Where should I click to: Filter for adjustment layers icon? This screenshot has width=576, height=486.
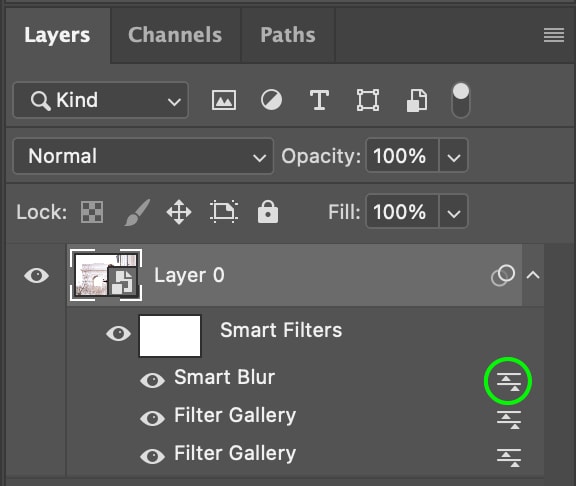(x=271, y=100)
